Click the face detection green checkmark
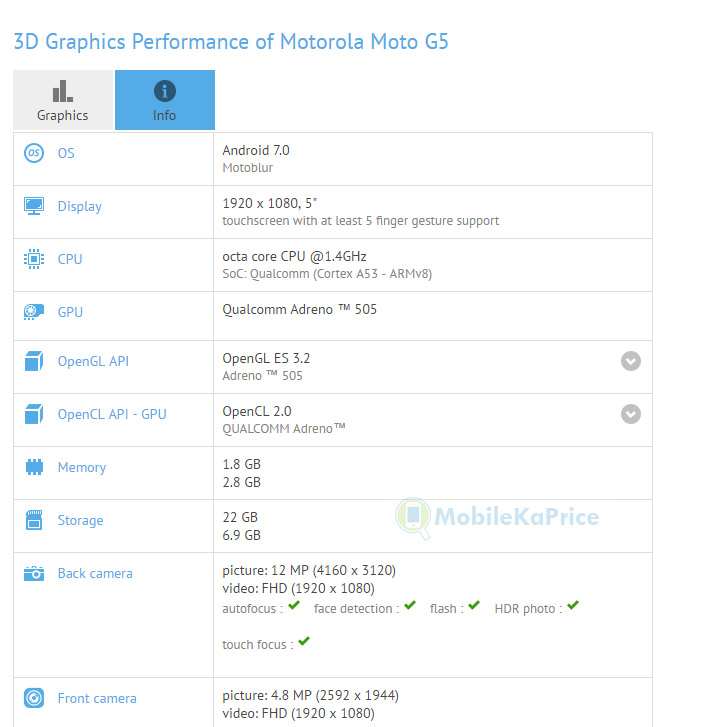Viewport: 725px width, 727px height. (x=410, y=605)
